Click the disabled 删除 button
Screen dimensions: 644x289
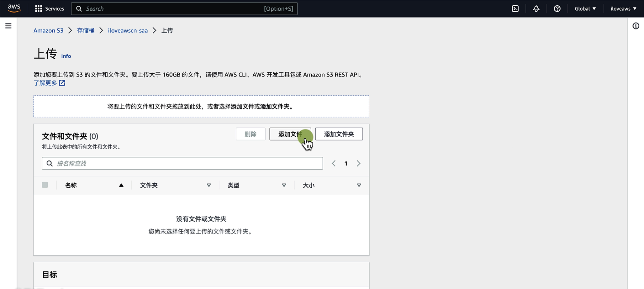(251, 134)
